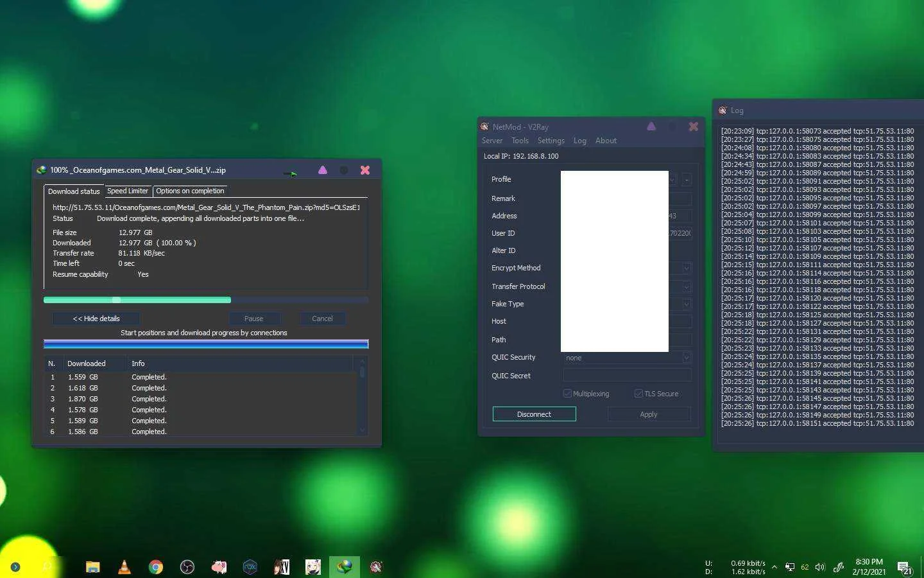Click the Local IP 192.168.8.100 label
924x578 pixels.
pos(521,156)
